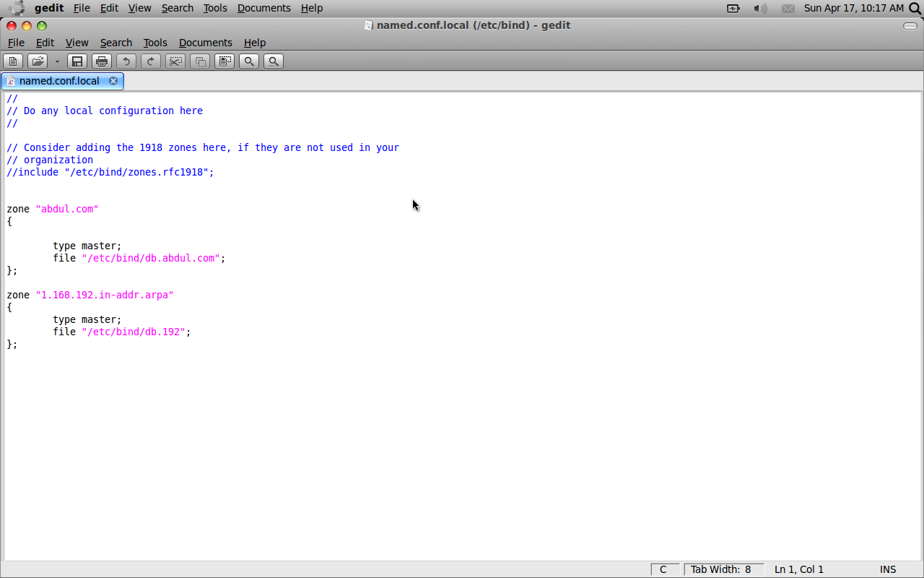Open Documents in the top panel menu bar

263,8
